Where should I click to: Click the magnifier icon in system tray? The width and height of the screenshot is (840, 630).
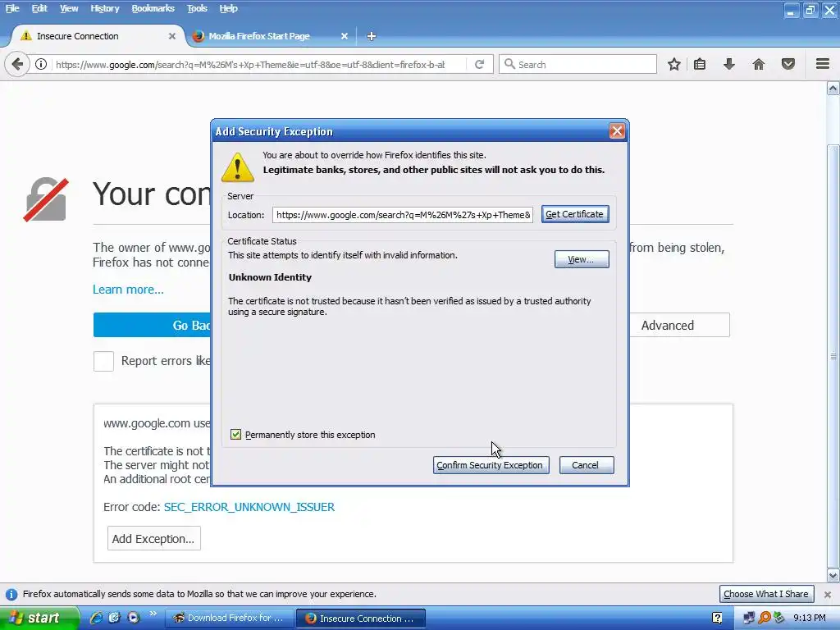[x=765, y=619]
